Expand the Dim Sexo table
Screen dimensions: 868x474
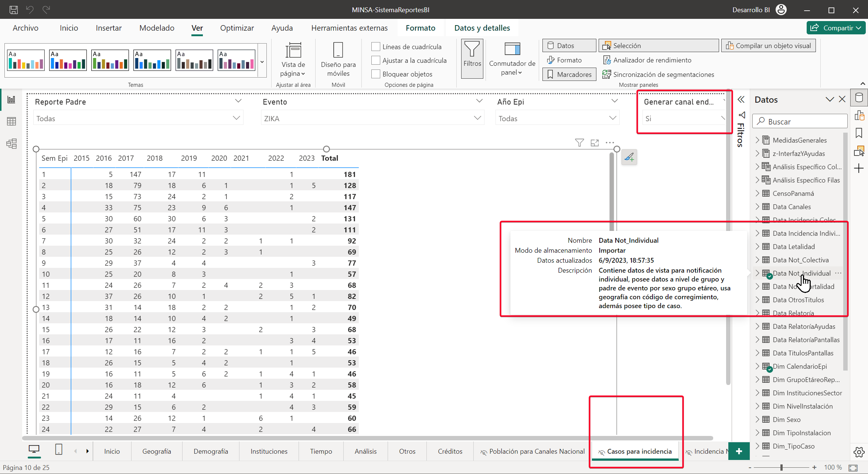(757, 419)
